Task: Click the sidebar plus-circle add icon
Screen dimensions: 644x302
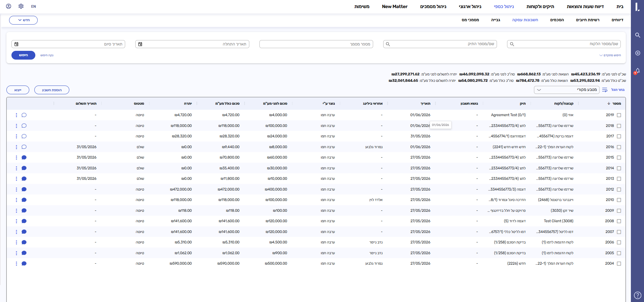Action: tap(637, 53)
